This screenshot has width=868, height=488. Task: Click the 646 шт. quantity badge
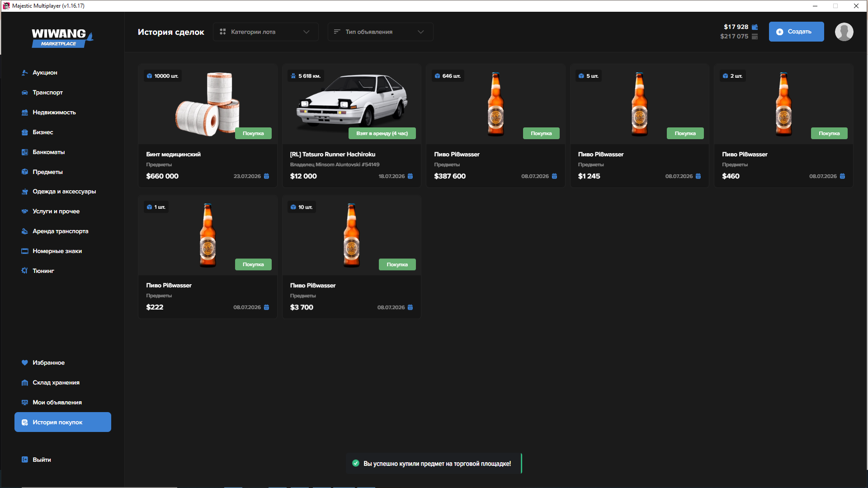coord(448,76)
